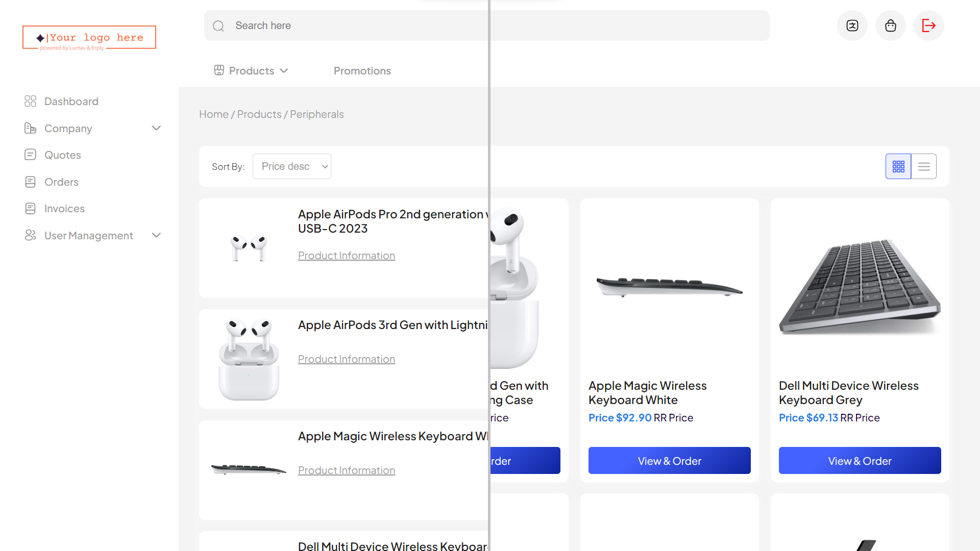This screenshot has width=980, height=551.
Task: Switch to grid view layout
Action: (898, 166)
